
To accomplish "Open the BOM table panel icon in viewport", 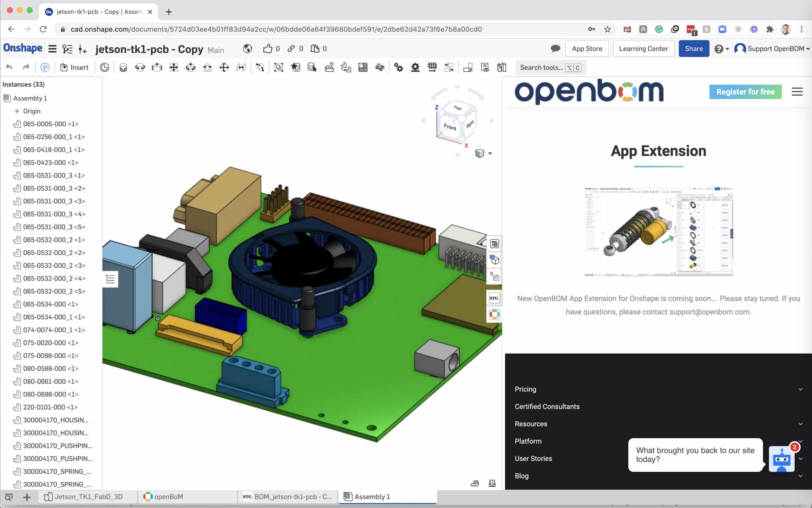I will click(494, 244).
